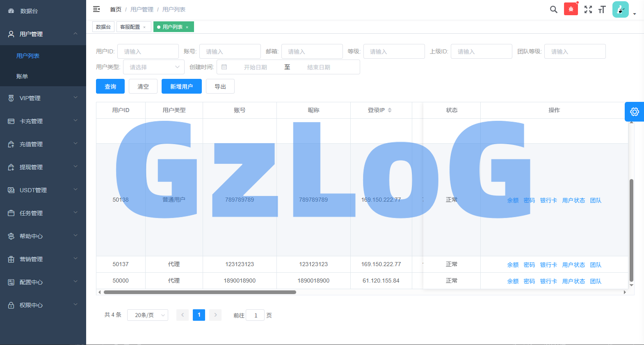Collapse sidebar with the hamburger icon

(96, 9)
